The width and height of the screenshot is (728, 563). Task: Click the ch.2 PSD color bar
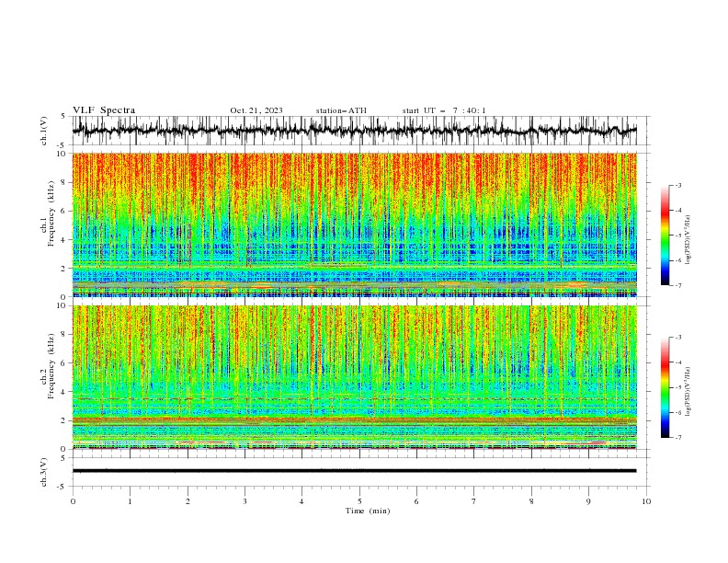coord(665,387)
